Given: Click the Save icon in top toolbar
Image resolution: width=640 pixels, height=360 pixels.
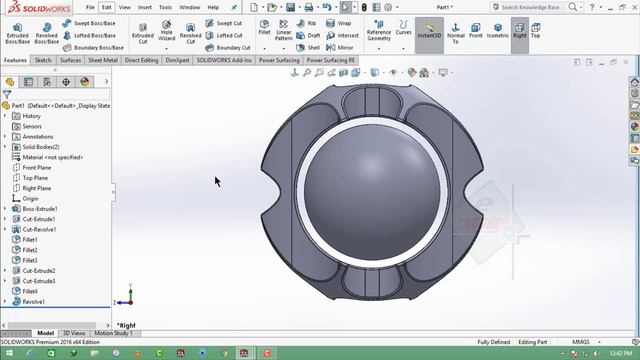Looking at the screenshot, I should point(290,7).
